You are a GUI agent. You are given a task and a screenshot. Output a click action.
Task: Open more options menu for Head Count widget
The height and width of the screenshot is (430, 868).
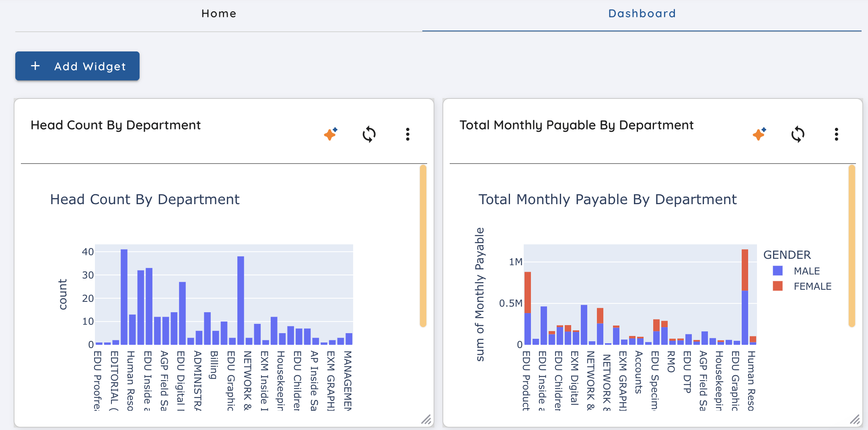tap(407, 134)
